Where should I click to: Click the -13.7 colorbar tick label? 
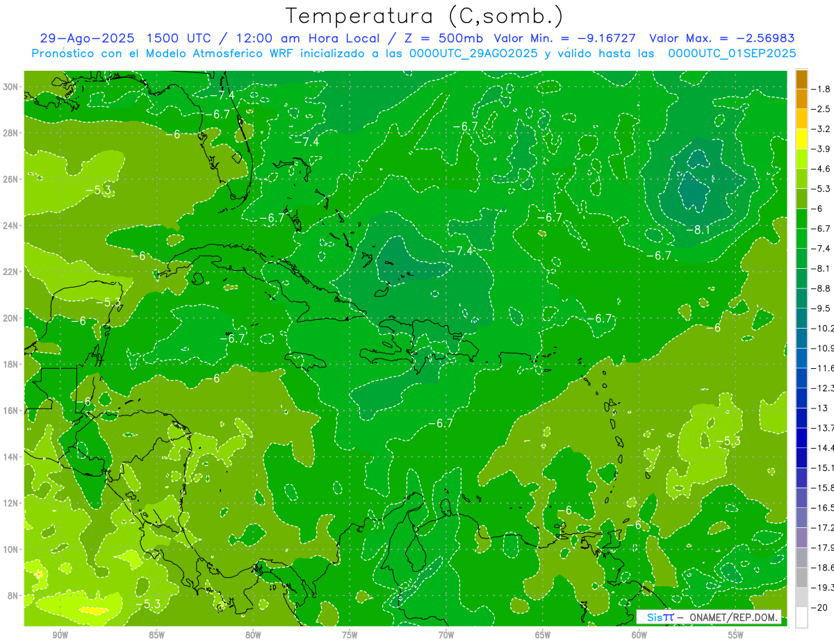(x=823, y=427)
